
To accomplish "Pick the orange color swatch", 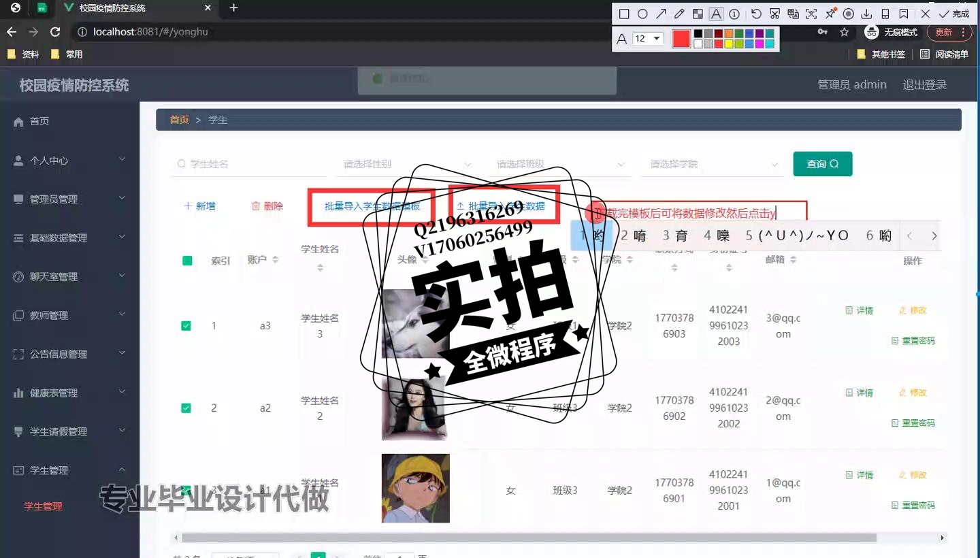I will (729, 33).
